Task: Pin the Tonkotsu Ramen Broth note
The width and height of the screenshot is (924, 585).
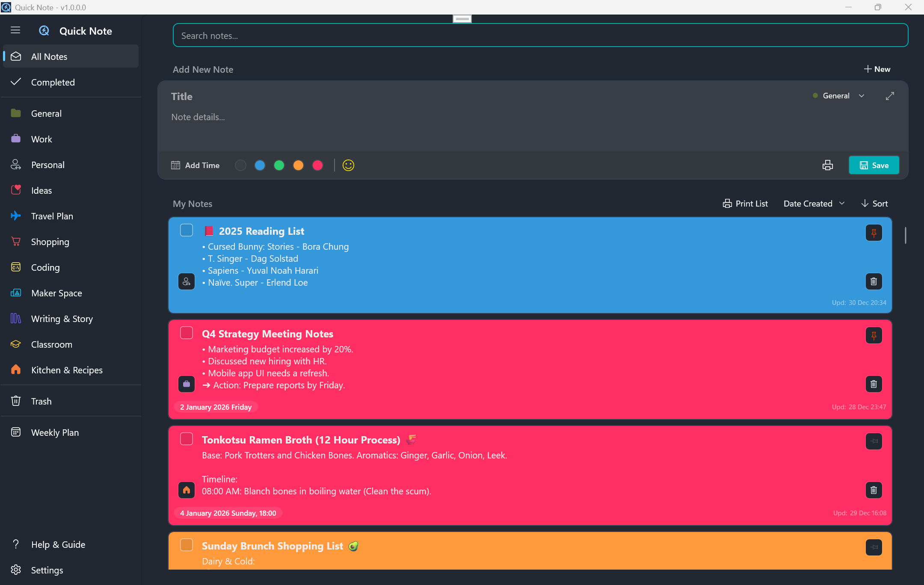Action: [874, 441]
